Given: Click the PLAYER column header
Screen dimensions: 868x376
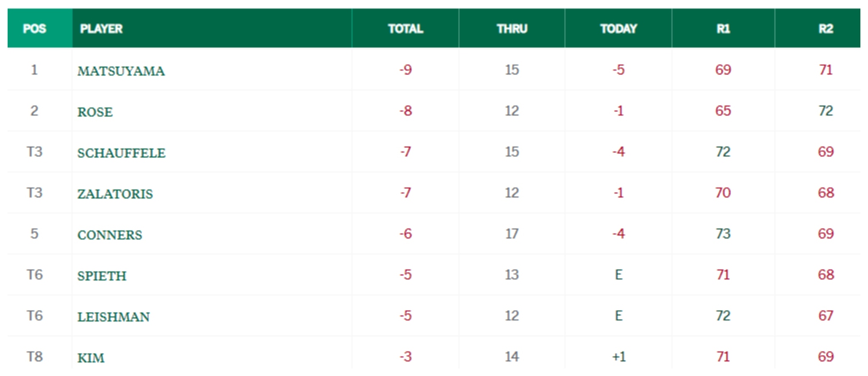Looking at the screenshot, I should (101, 28).
